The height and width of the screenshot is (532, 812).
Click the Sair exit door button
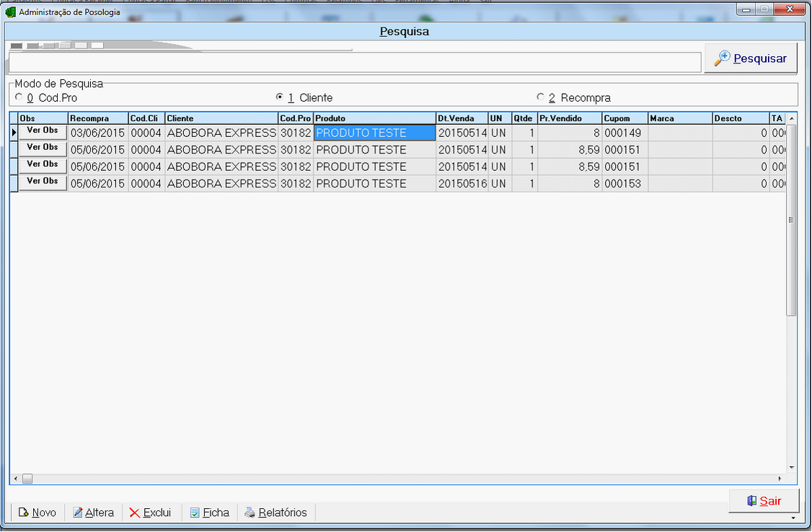coord(764,501)
